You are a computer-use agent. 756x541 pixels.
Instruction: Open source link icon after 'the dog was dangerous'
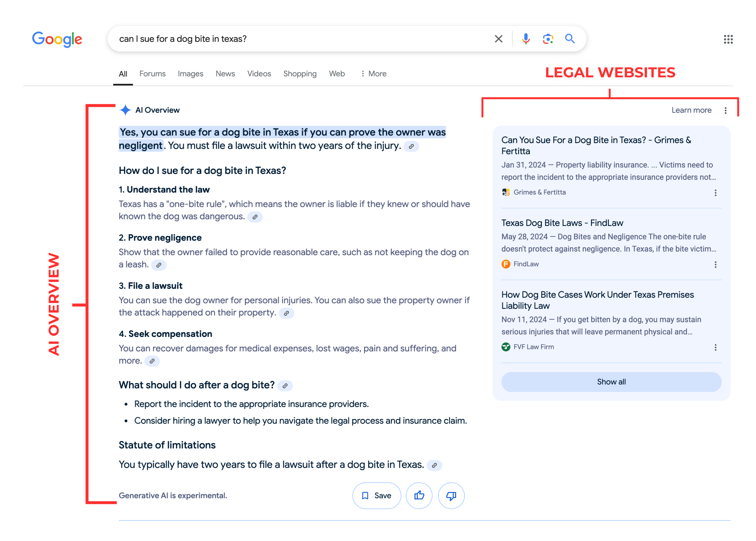(x=255, y=217)
